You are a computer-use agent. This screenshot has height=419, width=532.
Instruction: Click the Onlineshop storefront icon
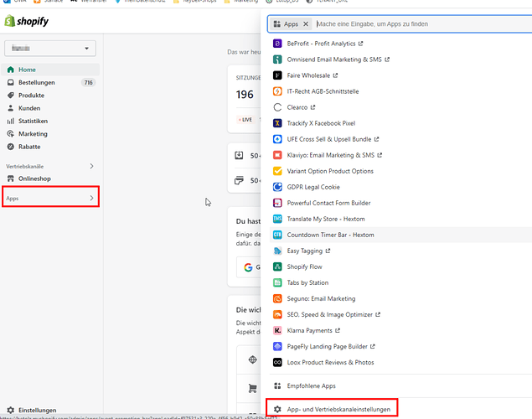pyautogui.click(x=11, y=178)
